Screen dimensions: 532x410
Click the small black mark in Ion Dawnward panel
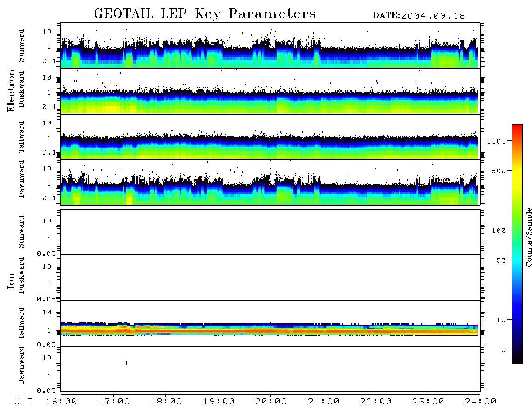(126, 363)
